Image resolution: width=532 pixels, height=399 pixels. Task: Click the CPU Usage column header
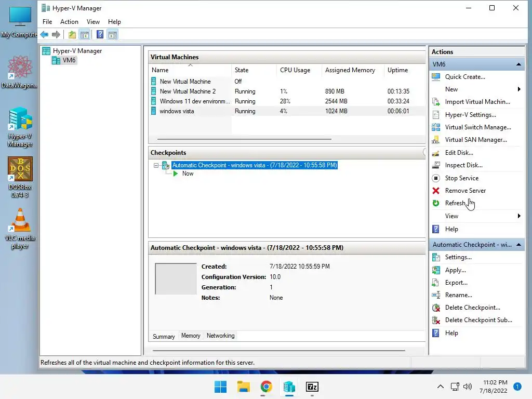299,70
